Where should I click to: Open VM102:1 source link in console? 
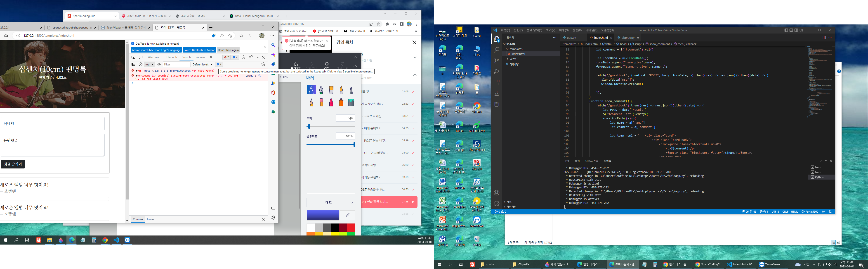tap(251, 76)
